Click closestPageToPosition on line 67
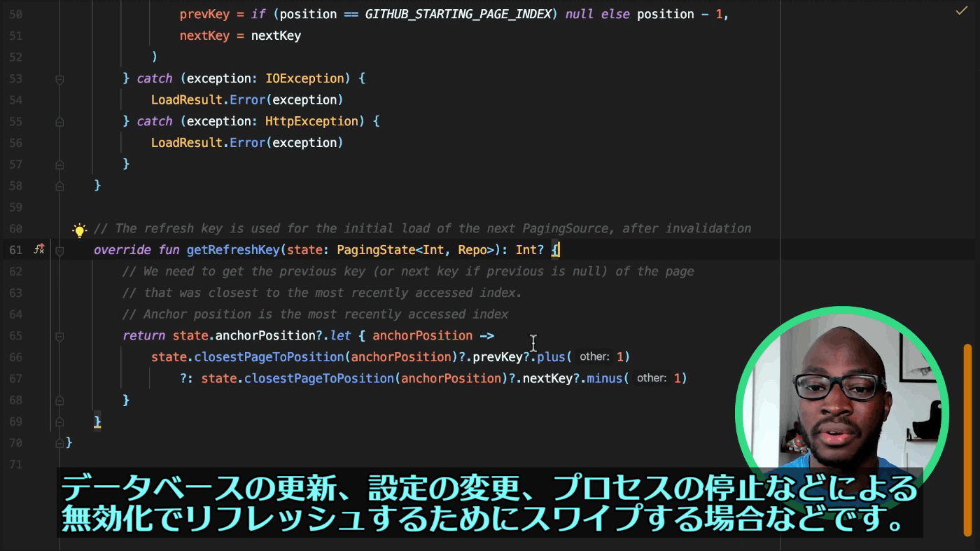The height and width of the screenshot is (551, 980). click(x=319, y=379)
